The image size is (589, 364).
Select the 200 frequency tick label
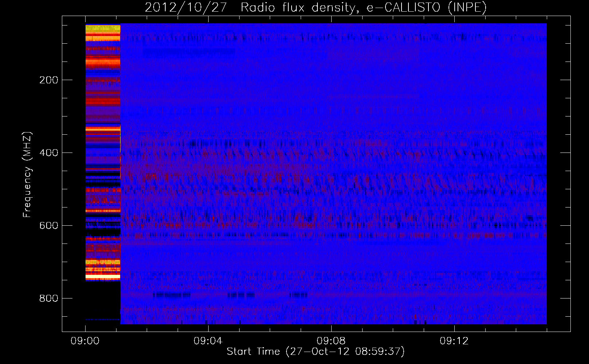click(49, 80)
